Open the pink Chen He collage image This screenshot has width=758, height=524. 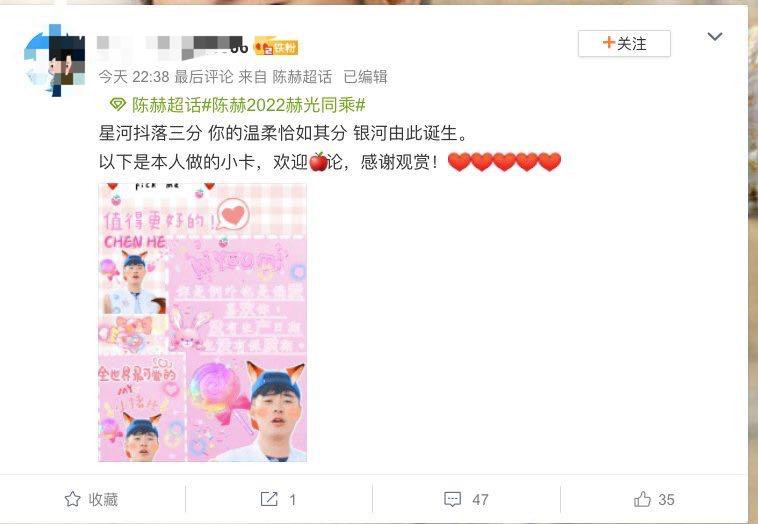click(x=203, y=322)
